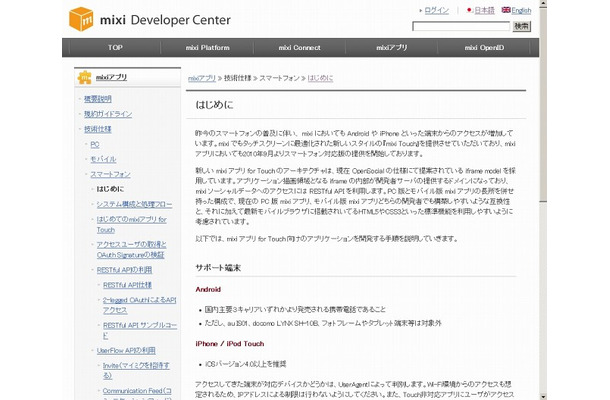Click the puzzle-piece mixiアプリ icon in sidebar
Screen dimensions: 610x400
point(84,77)
